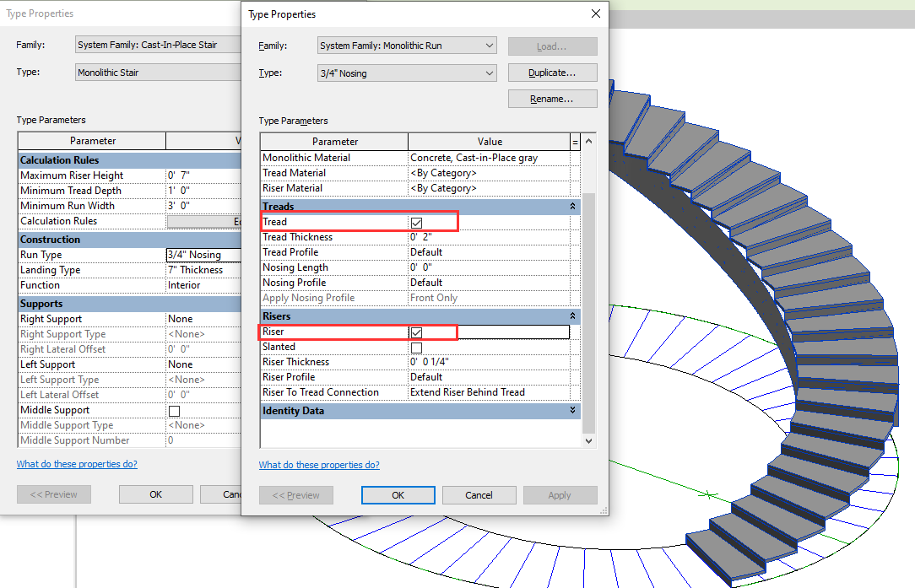Click the Duplicate button

tap(552, 73)
